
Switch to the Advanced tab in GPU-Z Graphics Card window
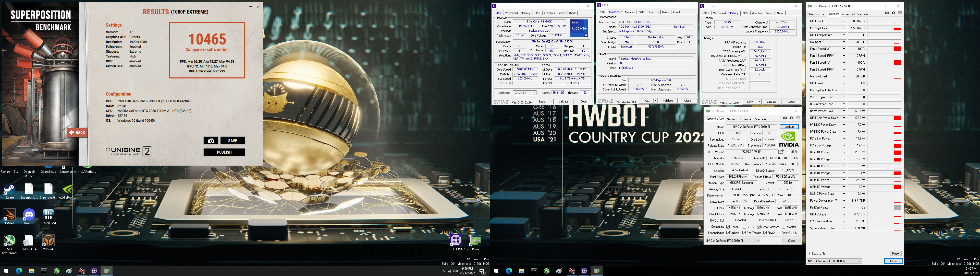click(746, 119)
